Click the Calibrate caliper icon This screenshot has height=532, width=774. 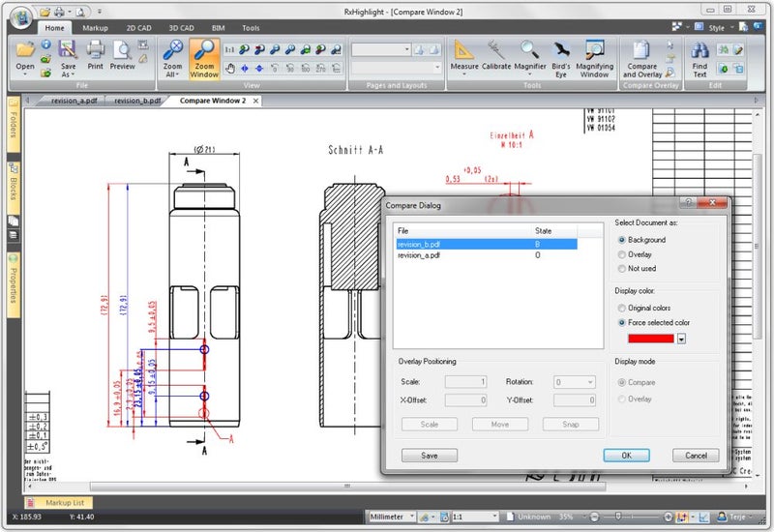pyautogui.click(x=496, y=49)
